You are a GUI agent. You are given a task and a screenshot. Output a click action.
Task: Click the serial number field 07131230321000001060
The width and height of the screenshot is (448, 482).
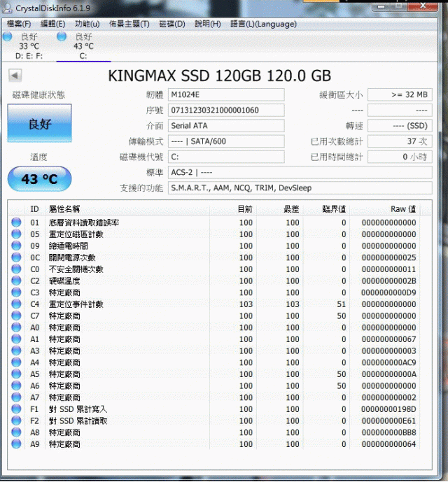pos(226,110)
